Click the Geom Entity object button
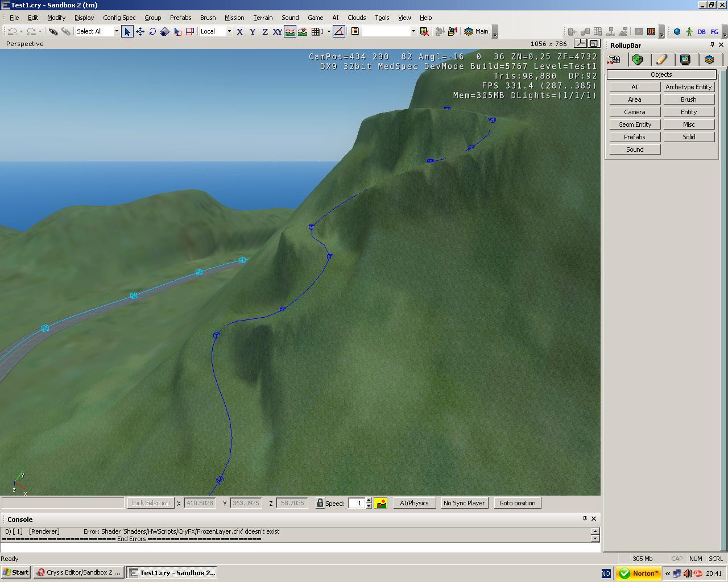Image resolution: width=728 pixels, height=582 pixels. (635, 124)
